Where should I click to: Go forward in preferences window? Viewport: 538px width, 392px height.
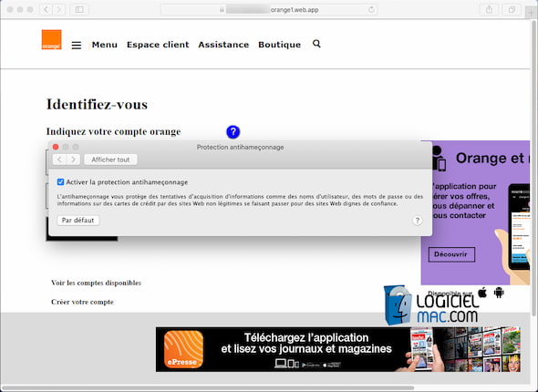tap(73, 160)
